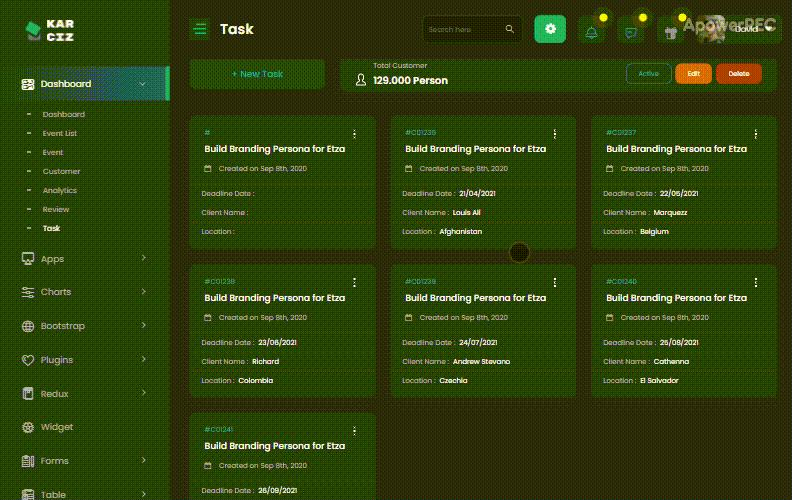Click the + New Task button
This screenshot has height=500, width=792.
pyautogui.click(x=257, y=74)
